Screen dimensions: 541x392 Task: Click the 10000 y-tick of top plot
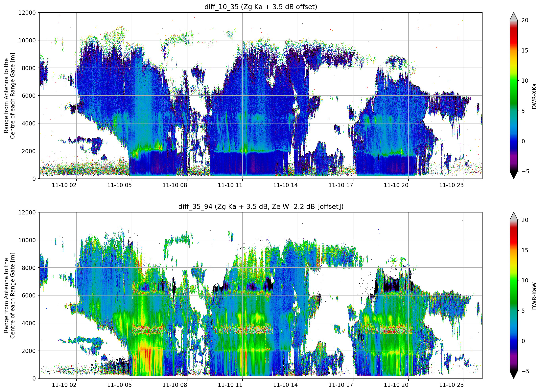click(27, 40)
